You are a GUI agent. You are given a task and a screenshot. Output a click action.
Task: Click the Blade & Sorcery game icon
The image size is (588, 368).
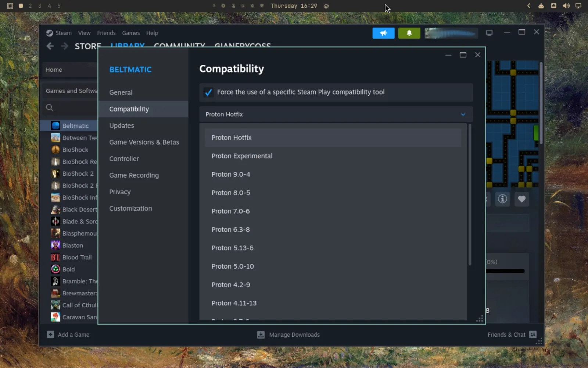point(55,222)
